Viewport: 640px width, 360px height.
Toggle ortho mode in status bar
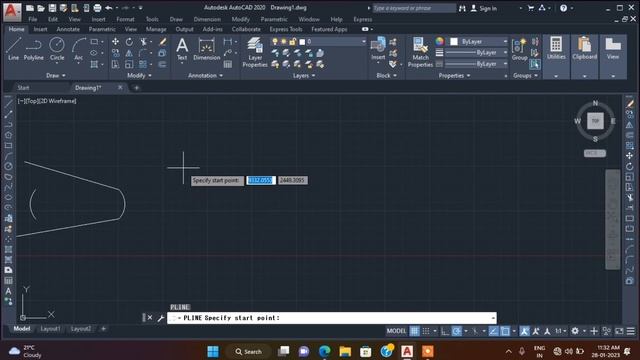(x=445, y=331)
